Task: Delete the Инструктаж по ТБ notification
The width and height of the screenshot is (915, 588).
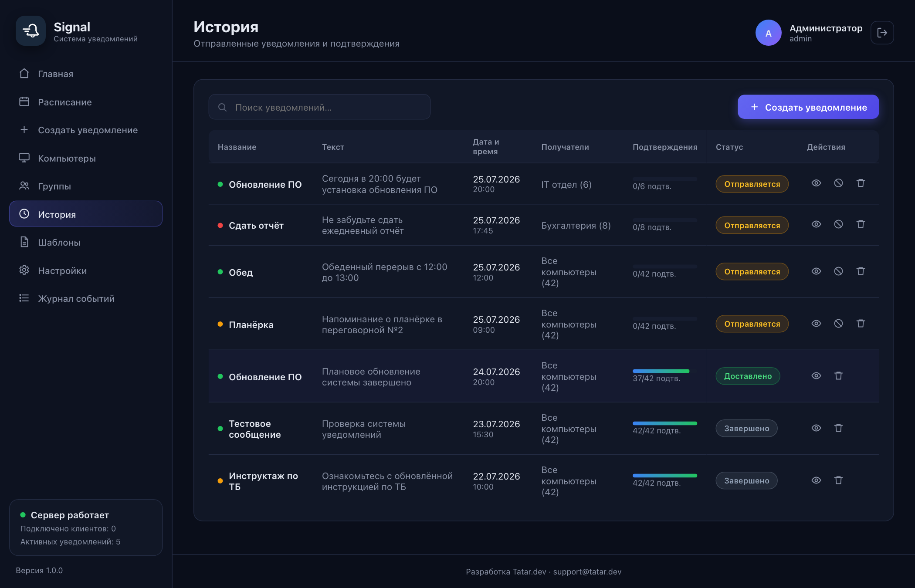Action: [838, 480]
